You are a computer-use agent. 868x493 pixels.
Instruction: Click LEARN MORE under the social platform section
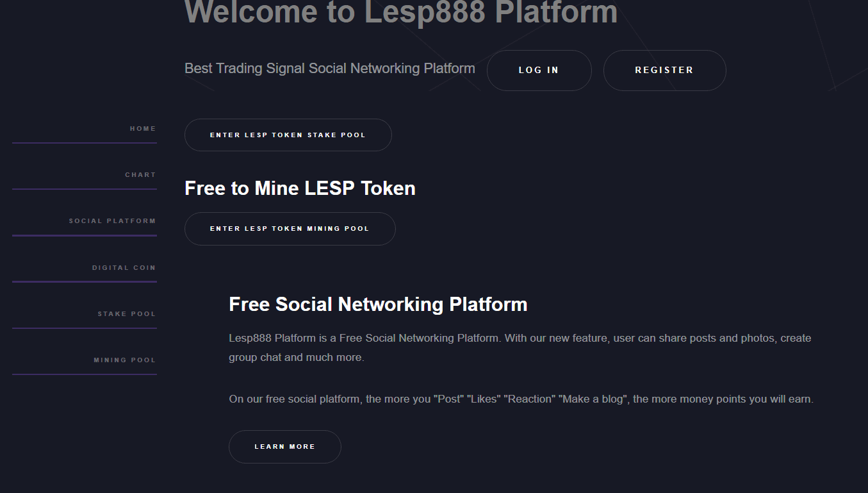[x=284, y=446]
